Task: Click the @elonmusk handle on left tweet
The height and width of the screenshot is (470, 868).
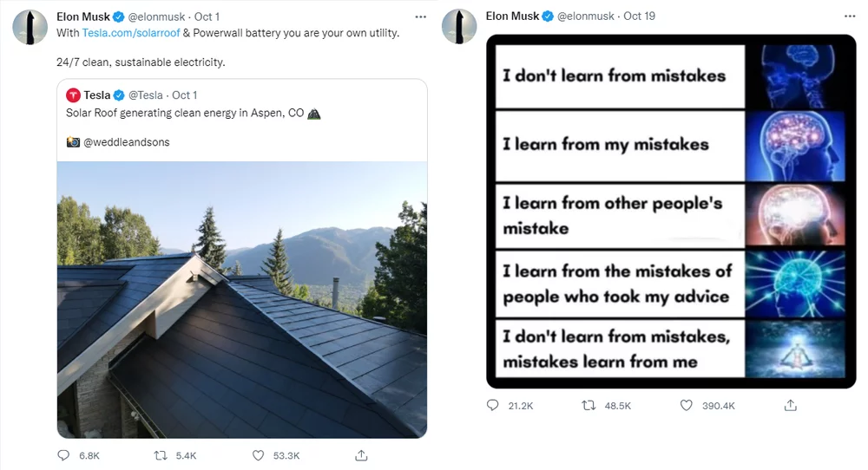Action: (156, 16)
